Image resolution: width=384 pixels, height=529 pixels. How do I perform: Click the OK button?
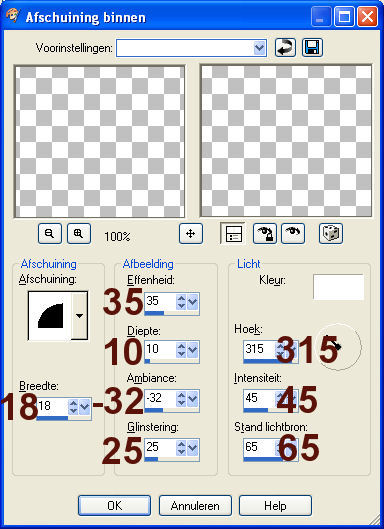(114, 505)
